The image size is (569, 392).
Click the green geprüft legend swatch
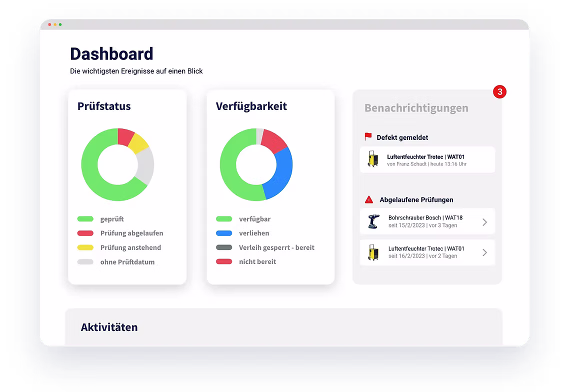85,219
